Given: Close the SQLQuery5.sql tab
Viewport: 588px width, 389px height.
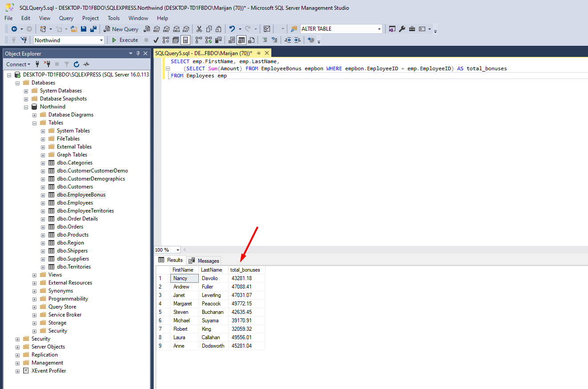Looking at the screenshot, I should [x=267, y=53].
